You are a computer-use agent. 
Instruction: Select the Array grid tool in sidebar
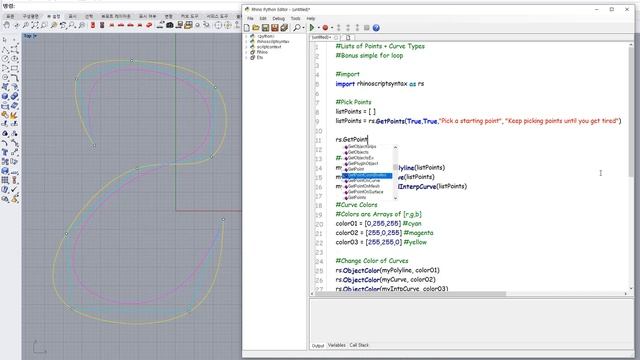click(x=5, y=180)
